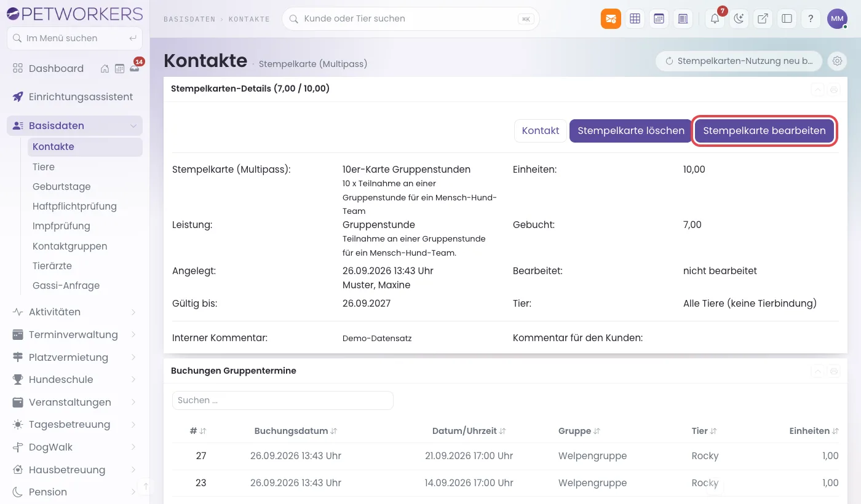861x504 pixels.
Task: Click the Basisdaten breadcrumb link
Action: click(189, 19)
